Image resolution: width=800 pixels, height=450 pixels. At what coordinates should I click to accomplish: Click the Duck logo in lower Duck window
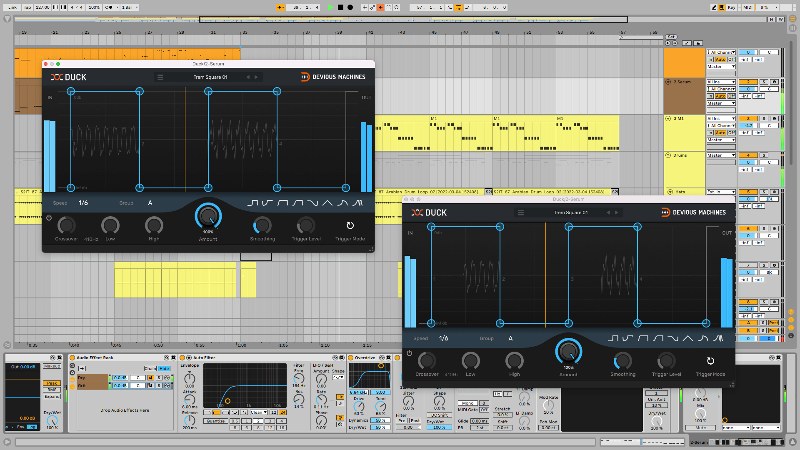coord(431,212)
